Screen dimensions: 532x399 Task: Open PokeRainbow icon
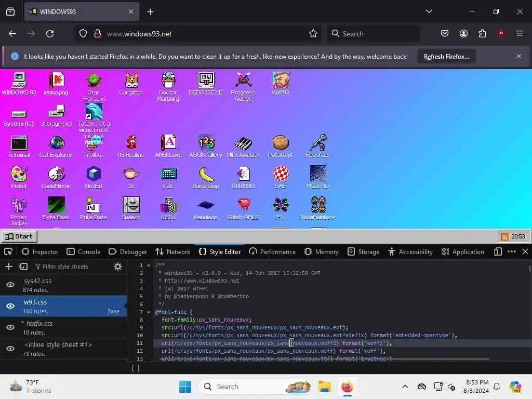point(318,208)
